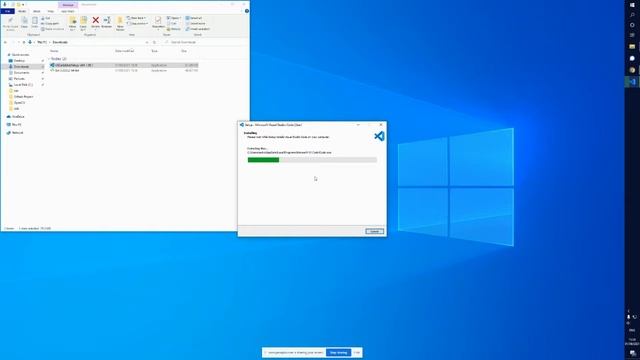Switch to the Share ribbon tab
The height and width of the screenshot is (360, 640).
36,11
